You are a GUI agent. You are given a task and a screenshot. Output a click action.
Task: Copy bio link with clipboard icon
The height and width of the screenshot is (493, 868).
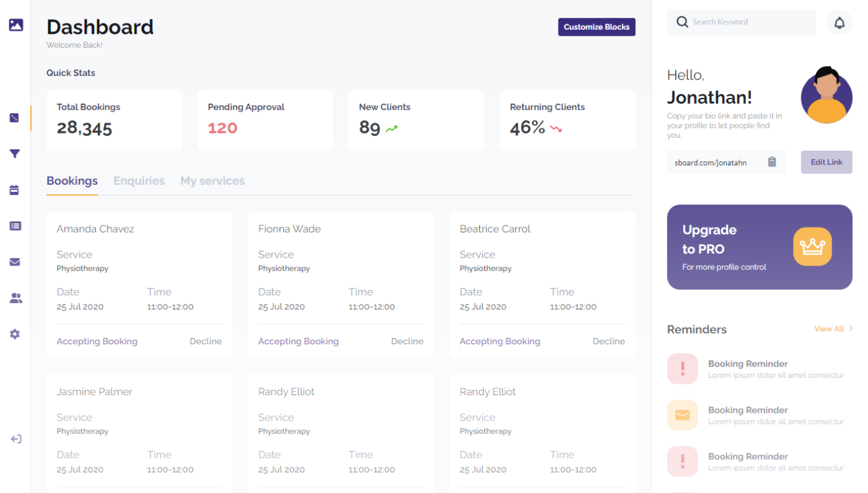pyautogui.click(x=772, y=162)
